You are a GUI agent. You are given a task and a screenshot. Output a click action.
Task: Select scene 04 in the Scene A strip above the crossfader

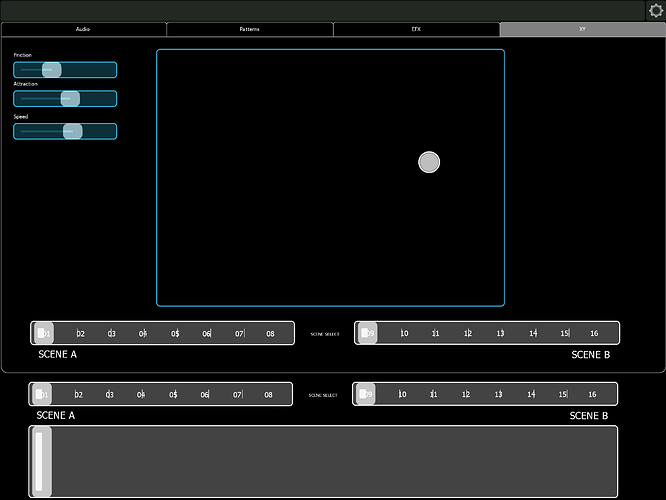[x=141, y=395]
